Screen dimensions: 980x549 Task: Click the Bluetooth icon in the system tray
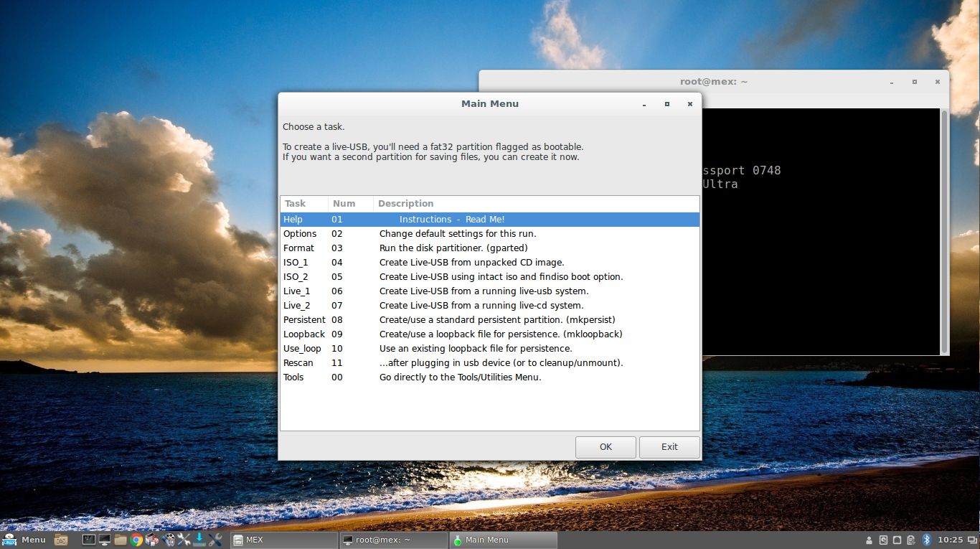click(x=924, y=540)
